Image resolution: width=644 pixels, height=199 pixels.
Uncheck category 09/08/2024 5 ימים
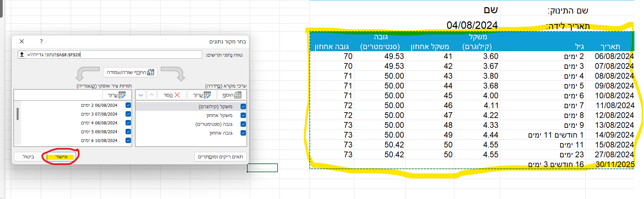(128, 132)
